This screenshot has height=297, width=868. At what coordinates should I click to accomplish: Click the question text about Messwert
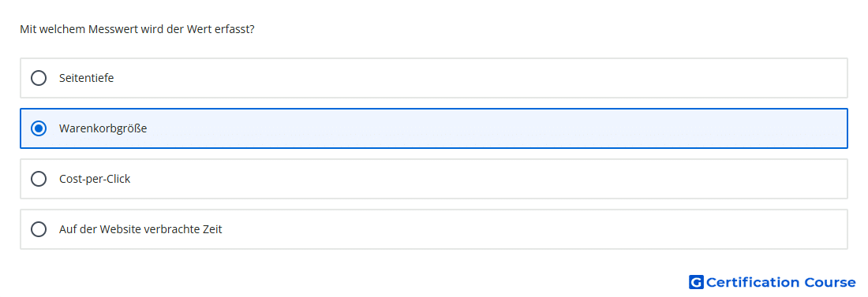pos(137,29)
